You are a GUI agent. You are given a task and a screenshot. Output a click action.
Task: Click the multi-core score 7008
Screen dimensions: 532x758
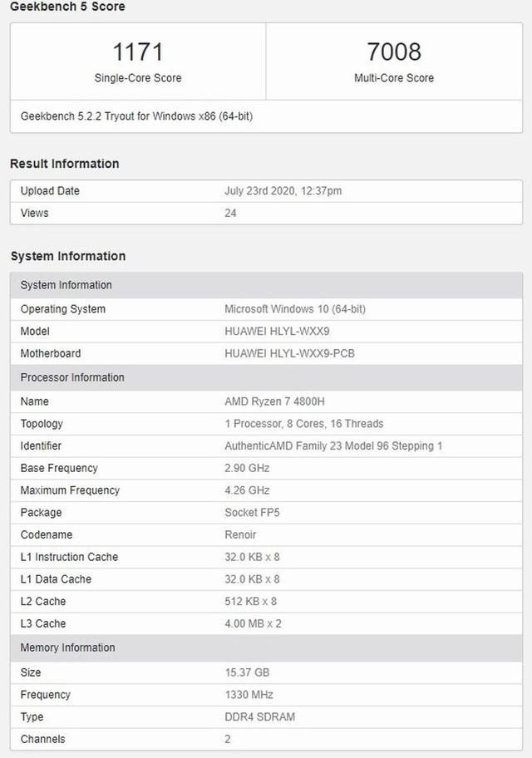tap(394, 52)
